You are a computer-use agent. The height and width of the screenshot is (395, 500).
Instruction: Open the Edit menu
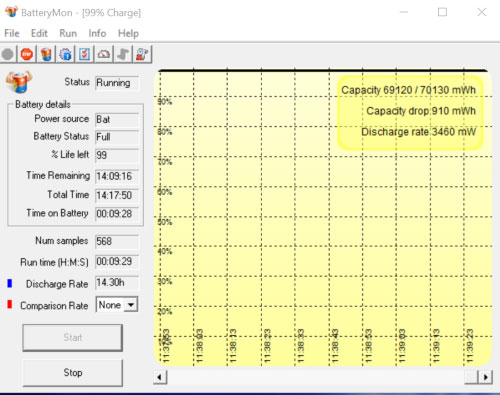coord(39,33)
